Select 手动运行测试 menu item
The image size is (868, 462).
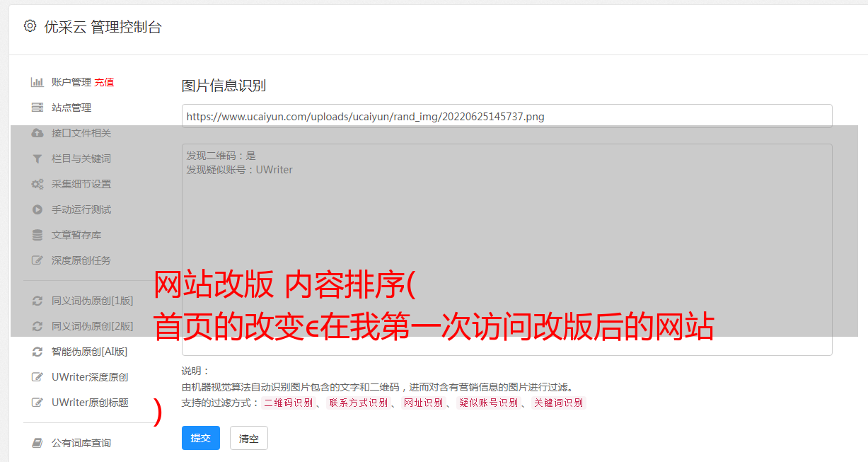point(81,209)
